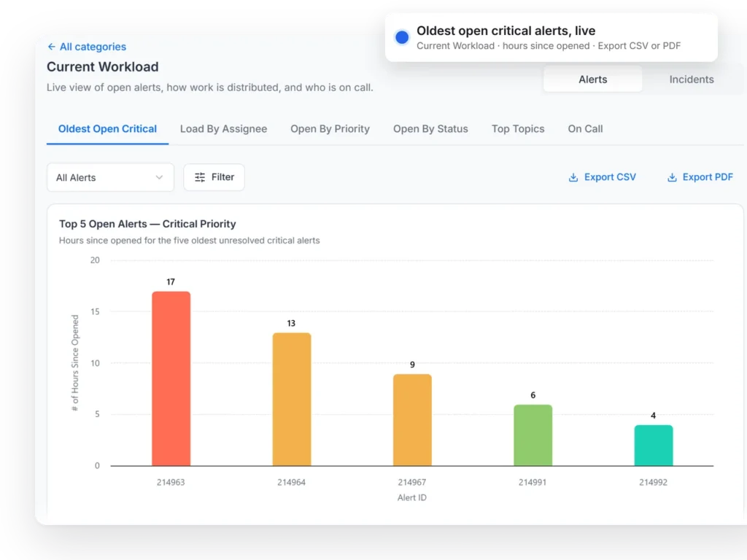Click the value label 6 above the bar
Screen dimensions: 747x560
pyautogui.click(x=533, y=395)
